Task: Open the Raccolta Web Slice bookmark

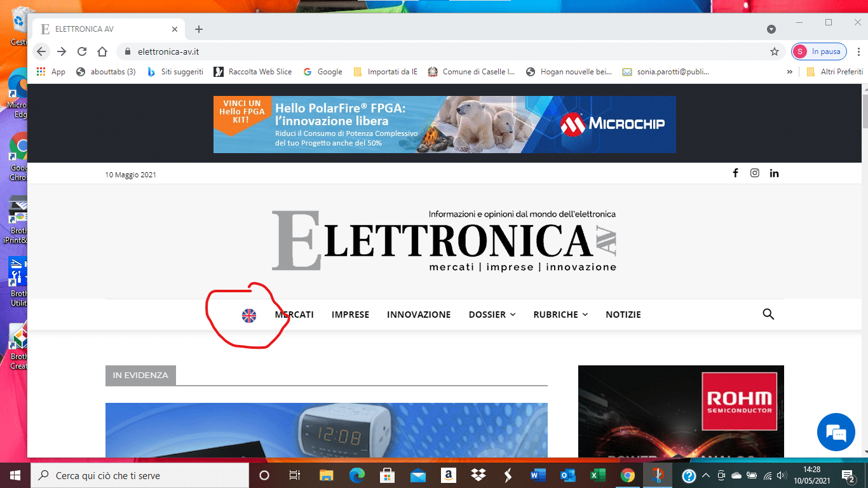Action: tap(253, 72)
